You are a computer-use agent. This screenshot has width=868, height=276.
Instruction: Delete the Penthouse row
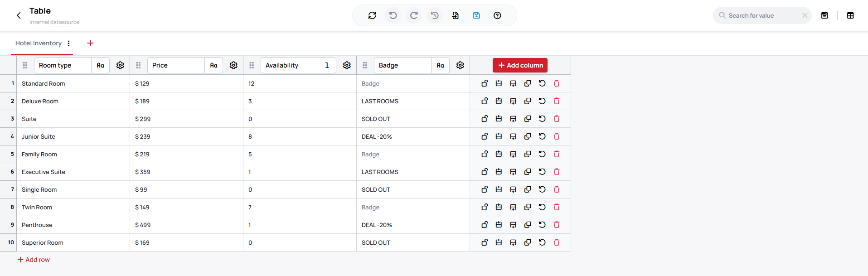pyautogui.click(x=557, y=225)
